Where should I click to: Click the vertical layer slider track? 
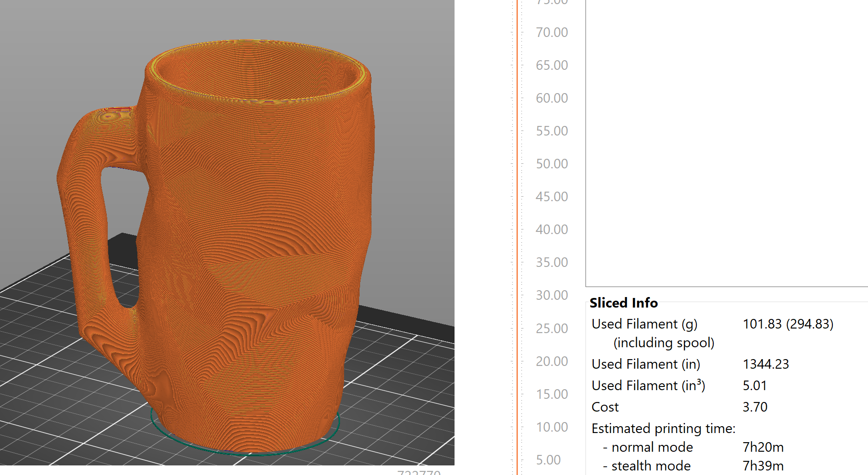click(x=517, y=237)
